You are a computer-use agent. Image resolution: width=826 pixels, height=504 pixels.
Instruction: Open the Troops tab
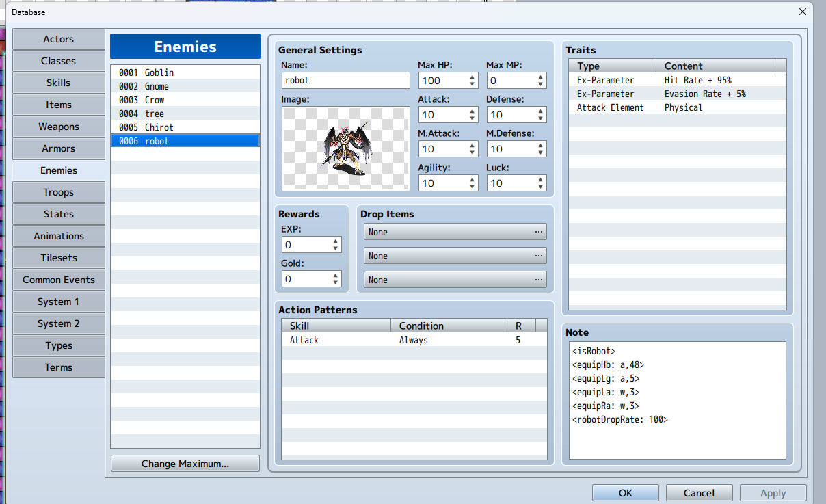pyautogui.click(x=59, y=192)
